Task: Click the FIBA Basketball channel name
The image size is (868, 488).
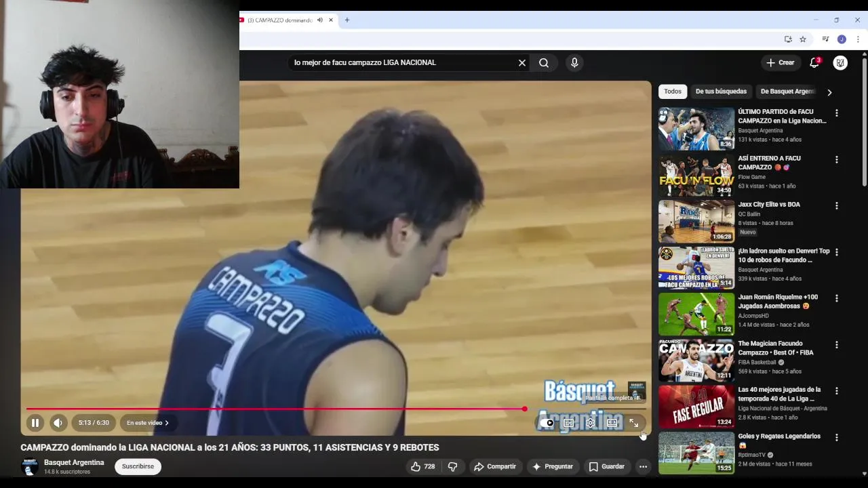Action: [757, 363]
